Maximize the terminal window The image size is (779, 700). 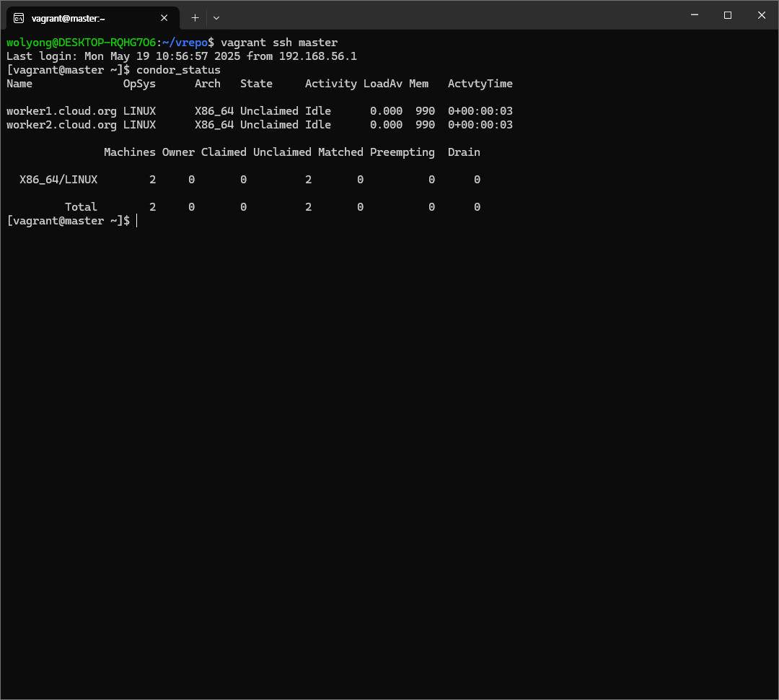tap(728, 15)
